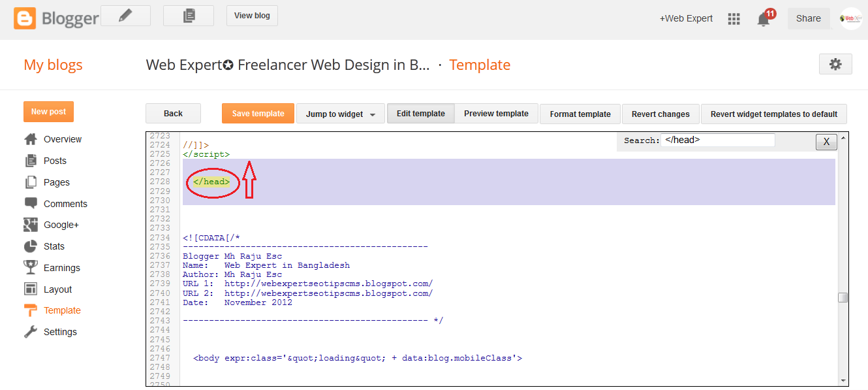Image resolution: width=868 pixels, height=390 pixels.
Task: Click the //]]> line in code
Action: click(x=196, y=145)
